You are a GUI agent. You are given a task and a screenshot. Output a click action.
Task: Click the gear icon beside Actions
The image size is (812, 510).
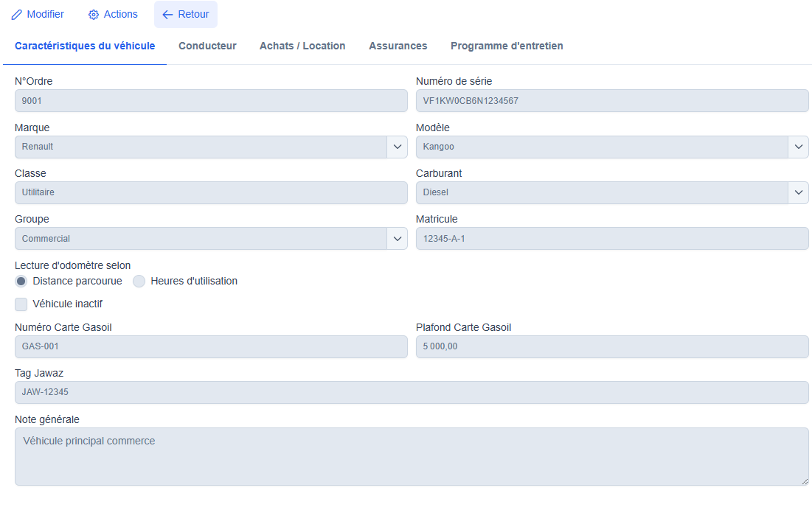(94, 15)
